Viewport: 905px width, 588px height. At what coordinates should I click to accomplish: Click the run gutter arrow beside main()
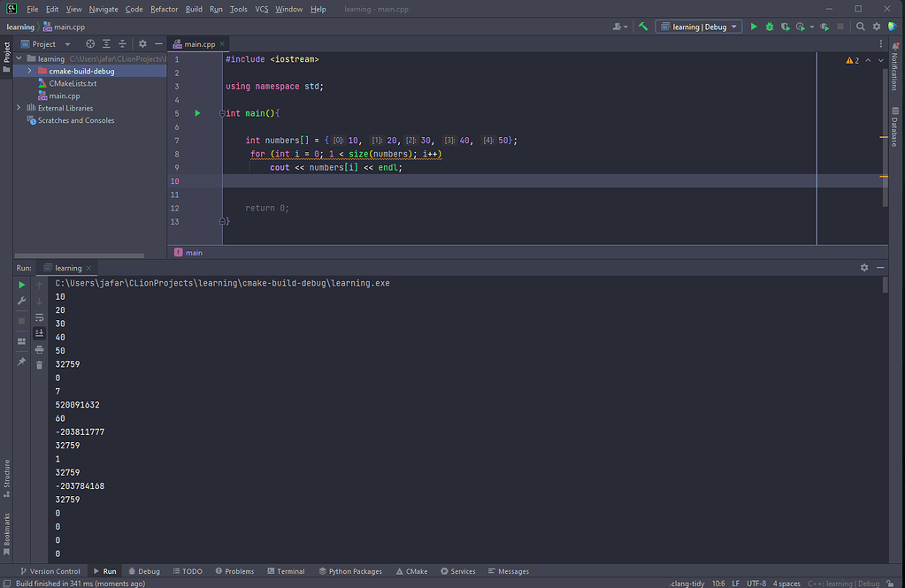(197, 113)
